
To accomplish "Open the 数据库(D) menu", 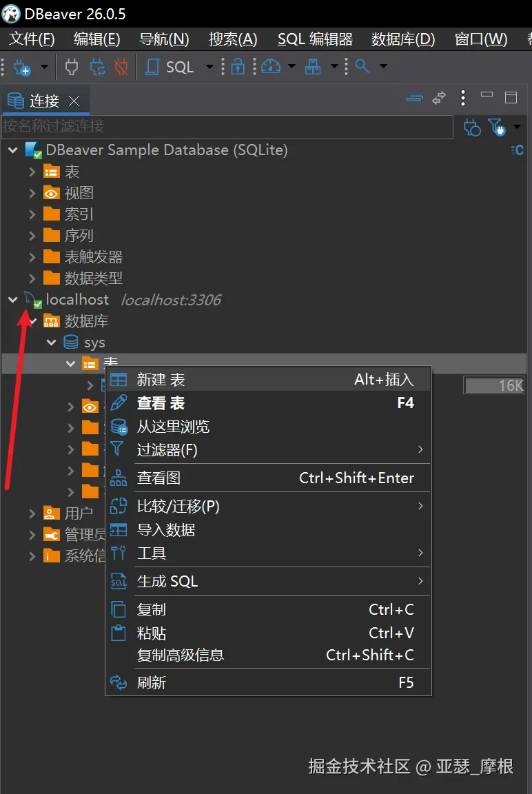I will coord(403,39).
